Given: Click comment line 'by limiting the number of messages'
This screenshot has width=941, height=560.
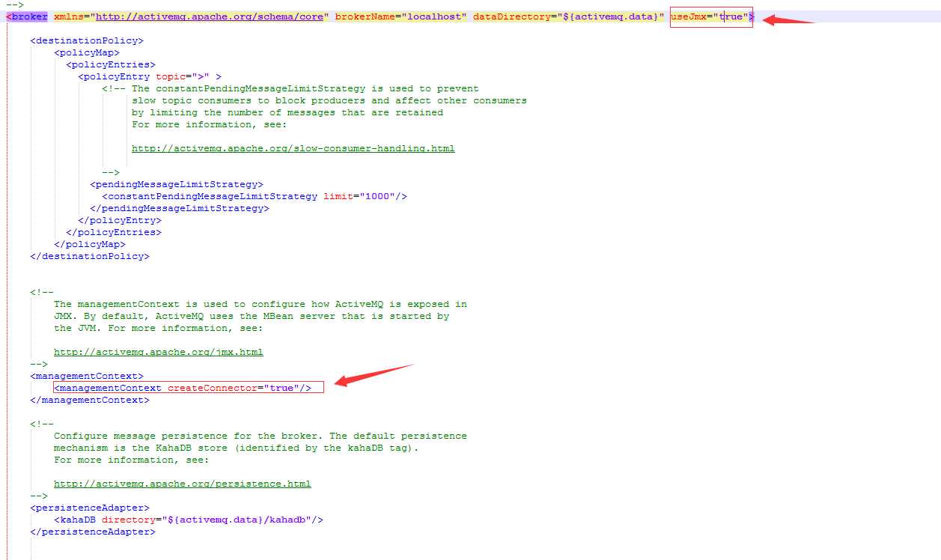Looking at the screenshot, I should point(287,112).
